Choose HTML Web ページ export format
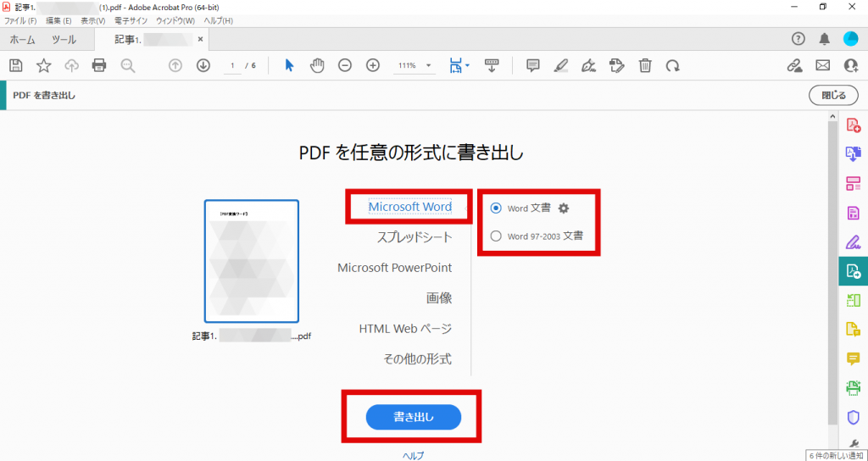The height and width of the screenshot is (461, 868). (x=406, y=329)
